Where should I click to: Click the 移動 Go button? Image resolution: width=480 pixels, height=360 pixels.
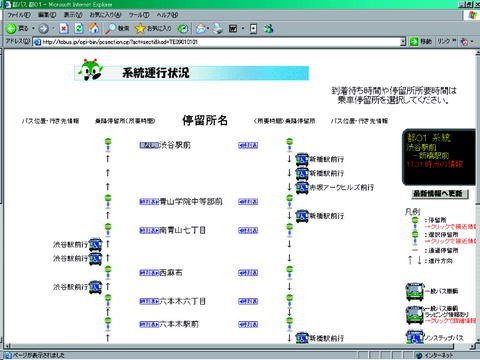[421, 42]
